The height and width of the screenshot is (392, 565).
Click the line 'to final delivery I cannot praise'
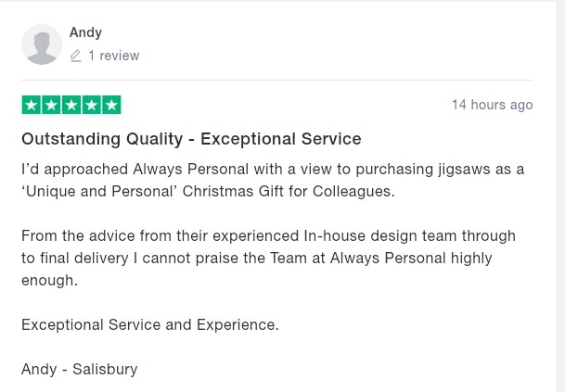[x=257, y=259]
